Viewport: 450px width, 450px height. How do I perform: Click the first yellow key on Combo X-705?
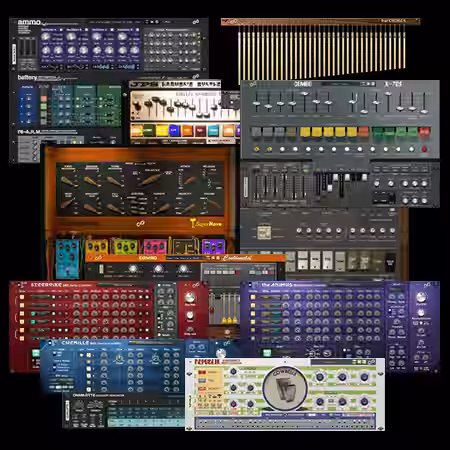305,132
